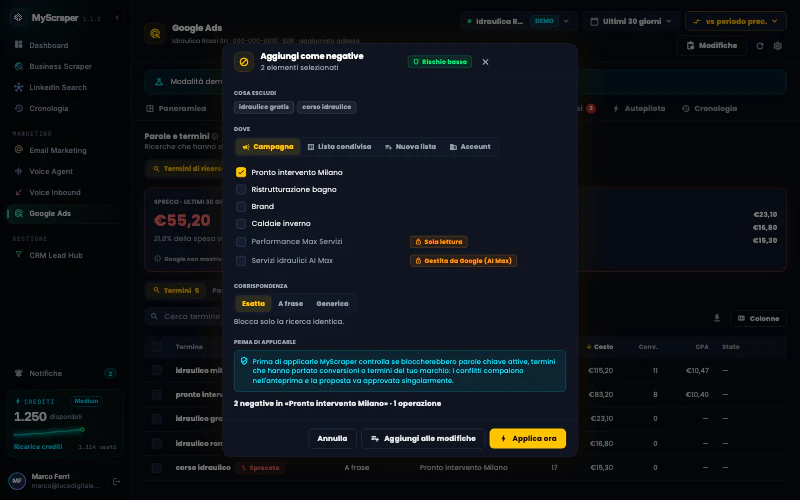800x500 pixels.
Task: Click the Ricarica crediti link
Action: 38,446
